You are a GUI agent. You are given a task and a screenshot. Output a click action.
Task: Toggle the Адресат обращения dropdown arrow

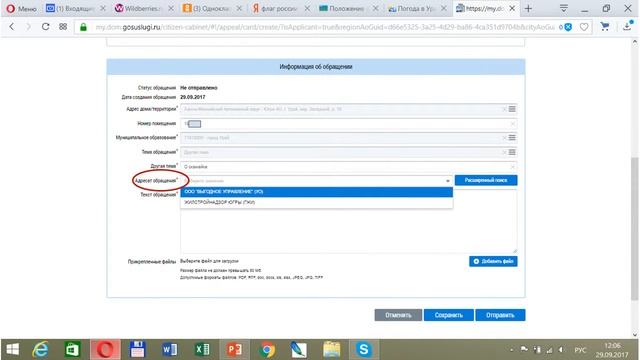(x=448, y=180)
